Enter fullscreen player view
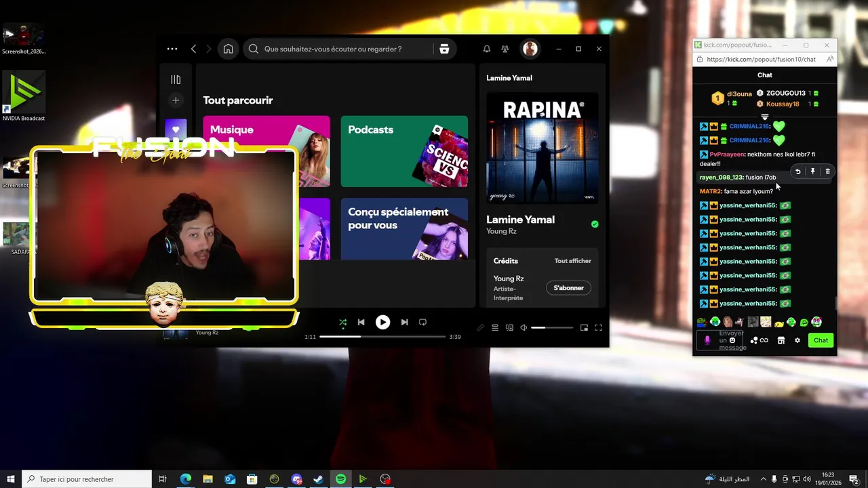This screenshot has width=868, height=488. [x=599, y=328]
